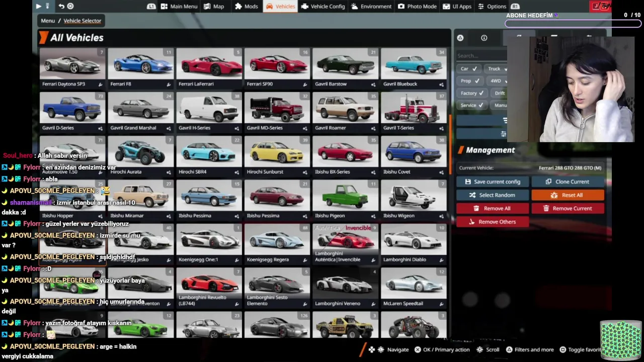Image resolution: width=644 pixels, height=362 pixels.
Task: Click the config icon on Lamborghini Diablo card
Action: coord(441,260)
